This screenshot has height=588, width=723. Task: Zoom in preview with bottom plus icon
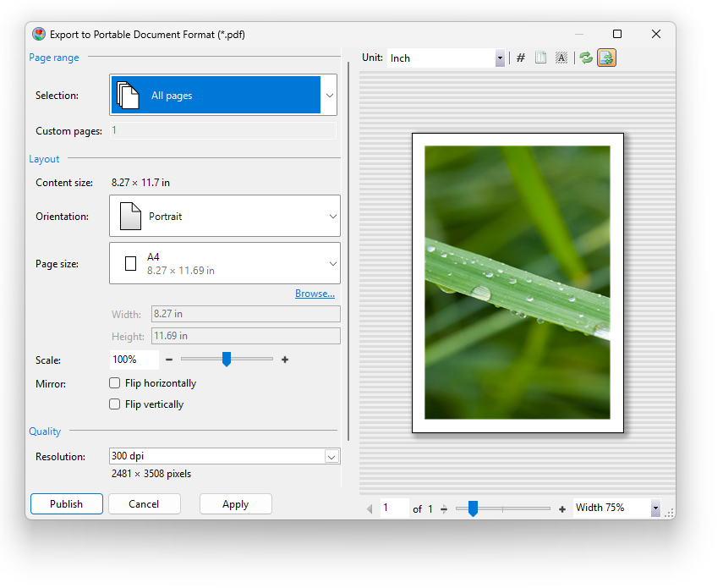tap(562, 509)
